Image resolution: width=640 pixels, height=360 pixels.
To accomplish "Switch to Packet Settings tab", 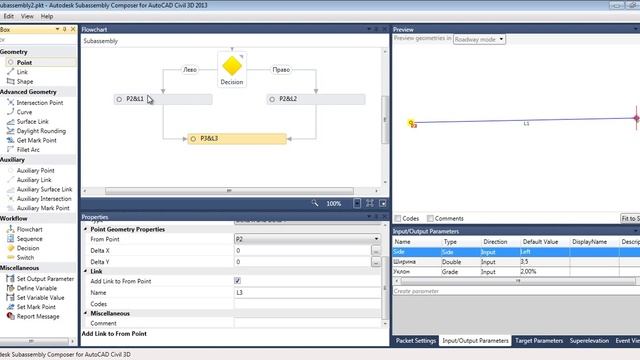I will pos(416,340).
